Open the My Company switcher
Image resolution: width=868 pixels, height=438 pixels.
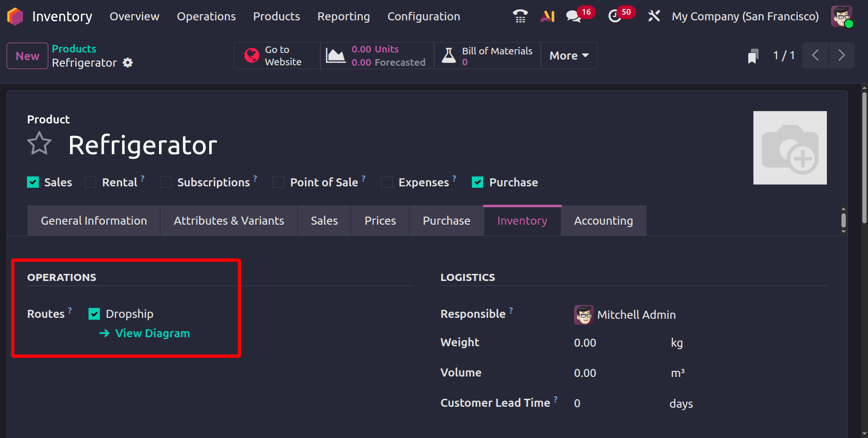(x=745, y=16)
